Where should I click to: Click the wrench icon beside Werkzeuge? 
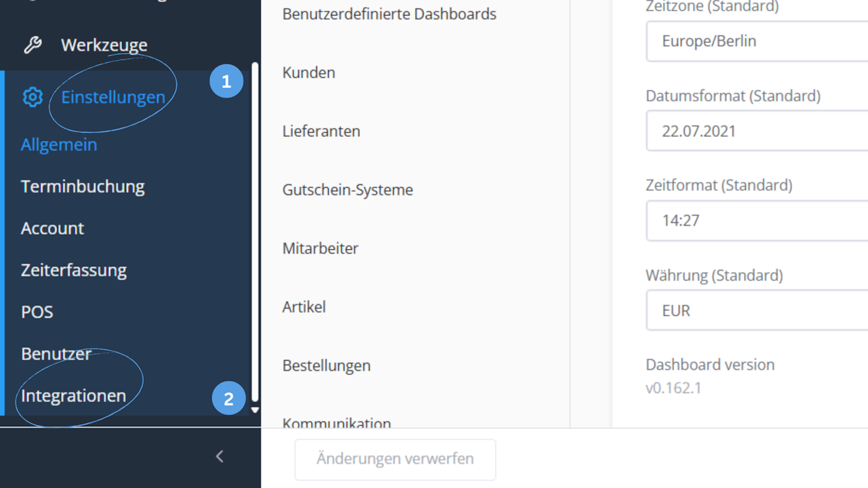click(32, 45)
